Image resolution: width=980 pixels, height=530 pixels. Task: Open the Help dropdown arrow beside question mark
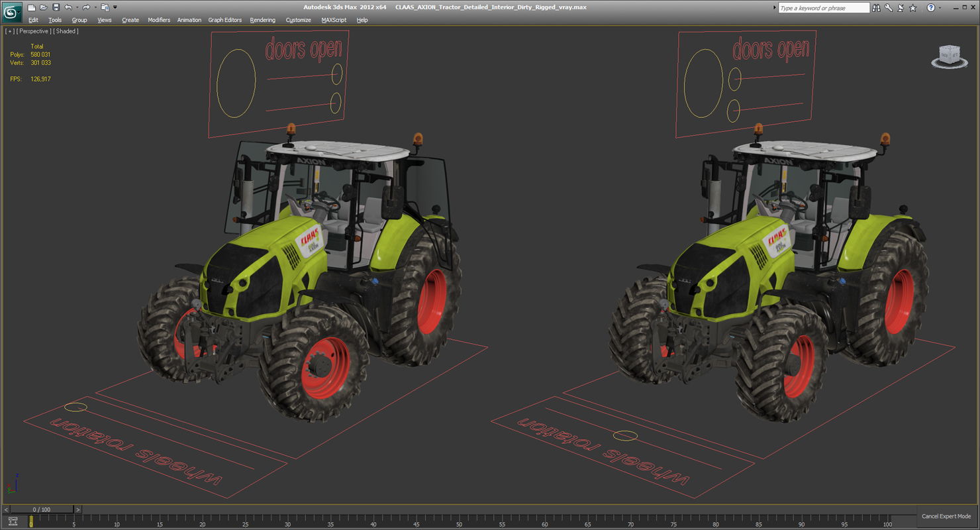940,8
